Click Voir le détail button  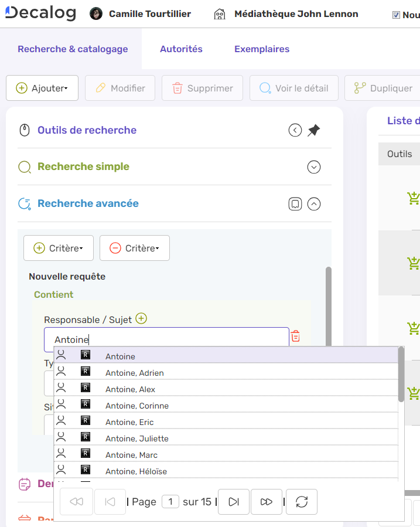[294, 88]
